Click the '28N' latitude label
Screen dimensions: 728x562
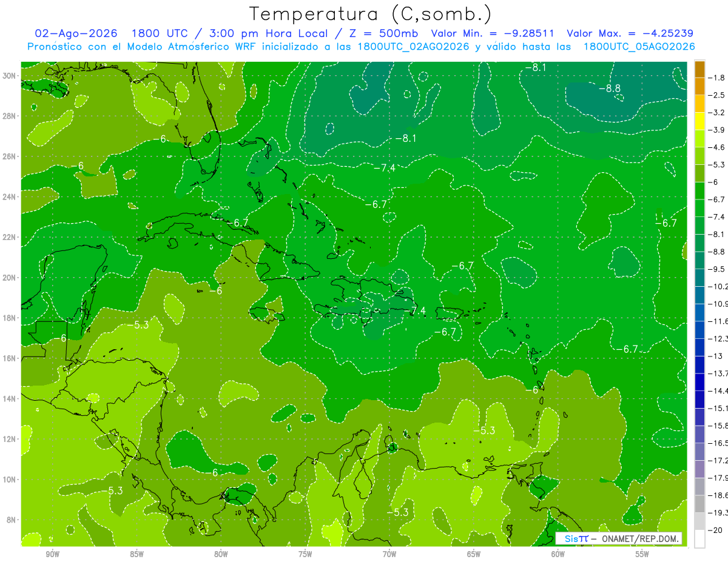click(x=10, y=116)
